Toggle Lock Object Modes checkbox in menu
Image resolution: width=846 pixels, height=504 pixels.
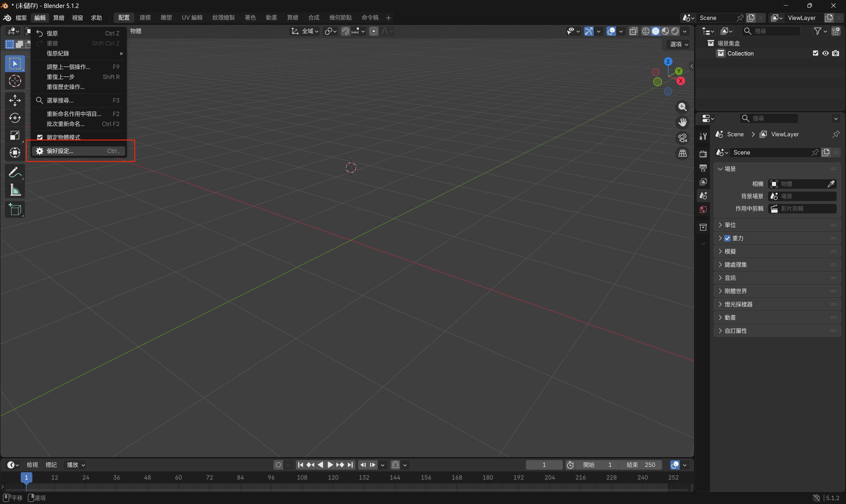pyautogui.click(x=40, y=137)
